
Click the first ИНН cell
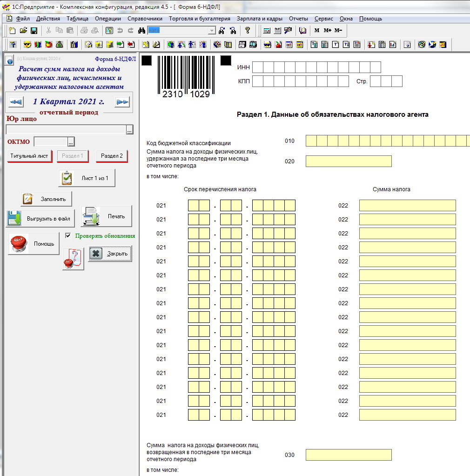coord(258,67)
